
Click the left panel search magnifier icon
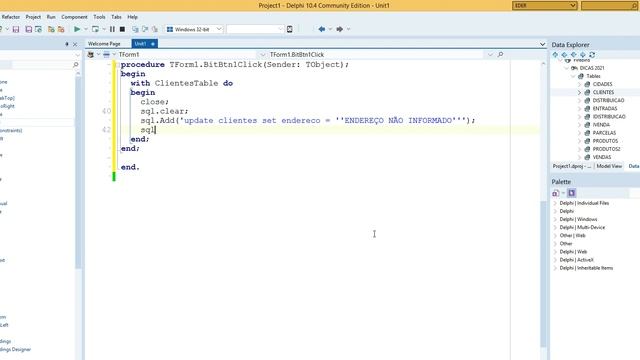coord(76,65)
